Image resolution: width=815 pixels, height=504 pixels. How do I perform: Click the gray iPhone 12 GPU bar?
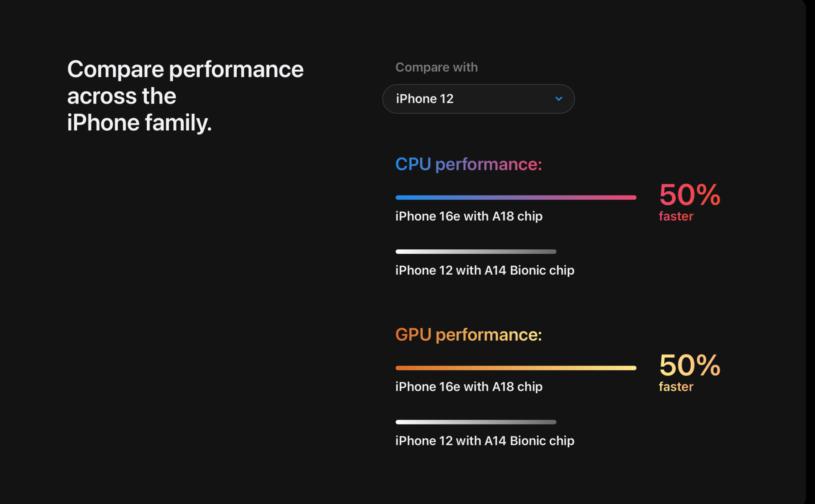pos(476,422)
